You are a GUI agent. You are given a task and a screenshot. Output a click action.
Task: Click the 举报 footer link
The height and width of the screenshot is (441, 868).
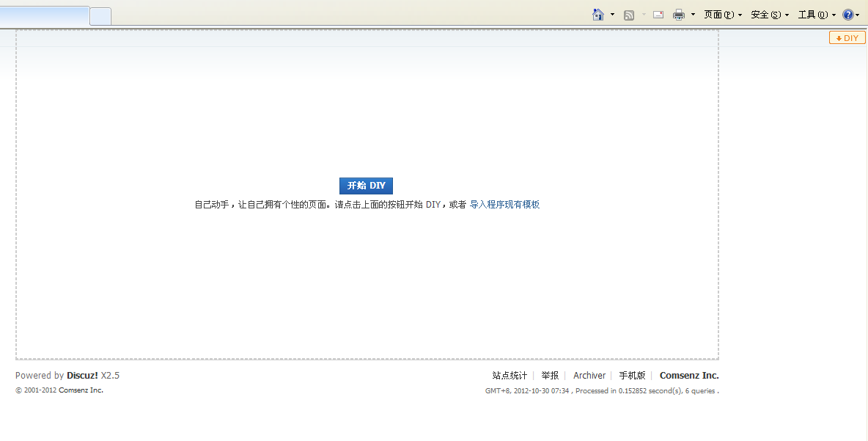(550, 375)
